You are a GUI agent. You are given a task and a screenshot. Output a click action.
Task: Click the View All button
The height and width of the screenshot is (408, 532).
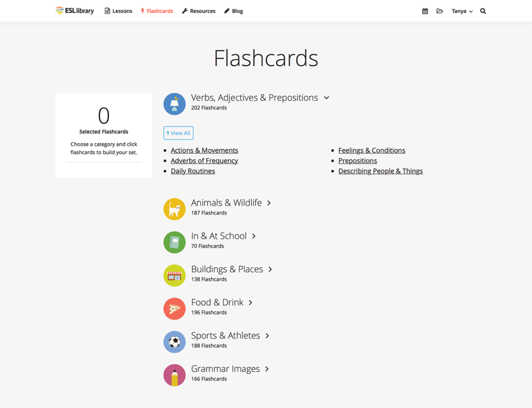(179, 133)
